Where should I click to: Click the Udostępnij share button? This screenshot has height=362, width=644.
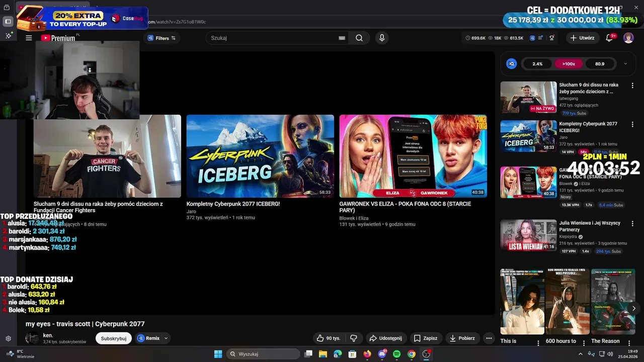[x=385, y=338]
